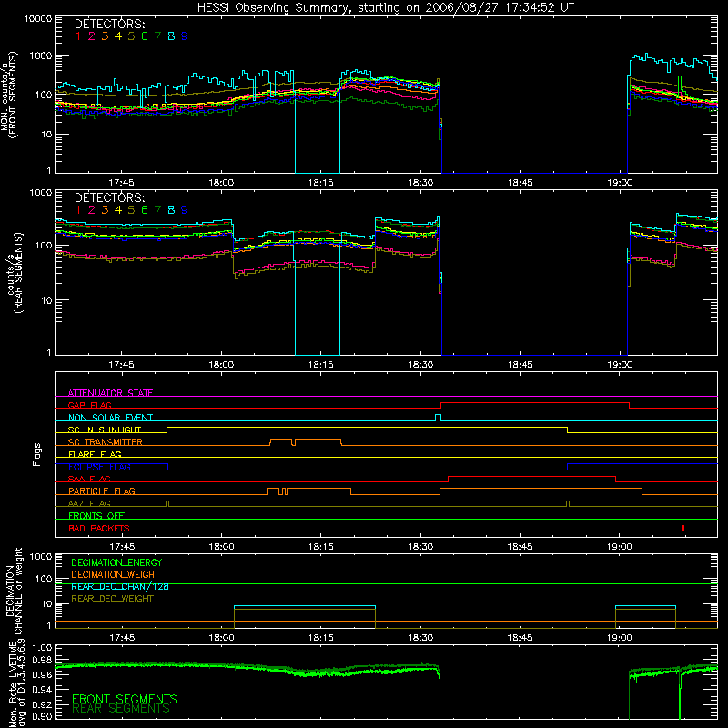
Task: Click the FRONTS_OFF flag label
Action: point(96,516)
